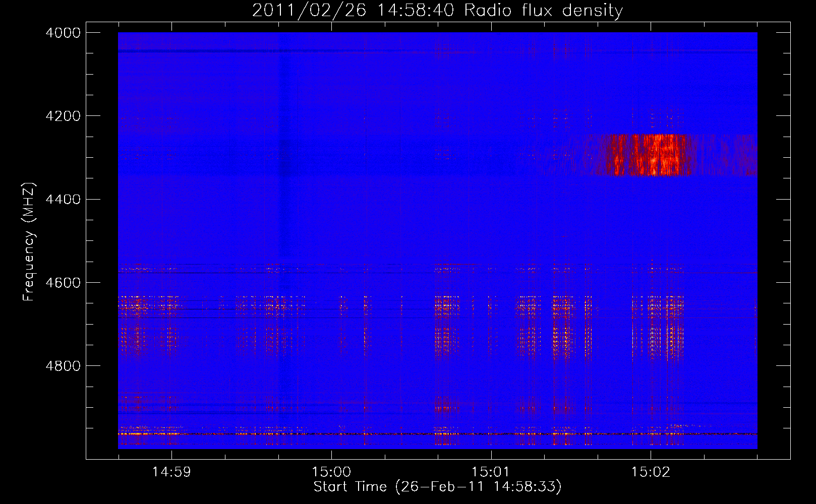Click the 15:00 time tick label
Screen dimensions: 816x504
[331, 472]
